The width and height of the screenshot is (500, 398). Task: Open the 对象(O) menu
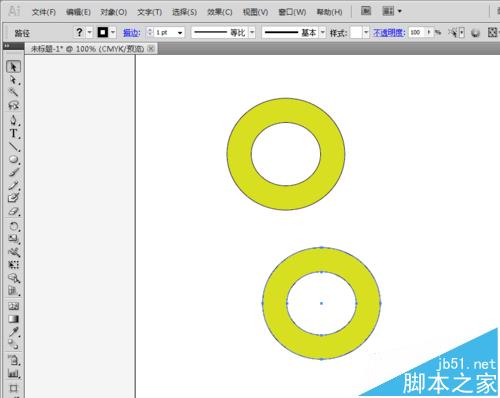click(114, 12)
